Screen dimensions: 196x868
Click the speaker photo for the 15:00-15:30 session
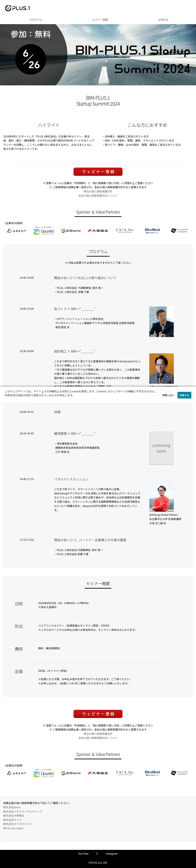click(162, 322)
